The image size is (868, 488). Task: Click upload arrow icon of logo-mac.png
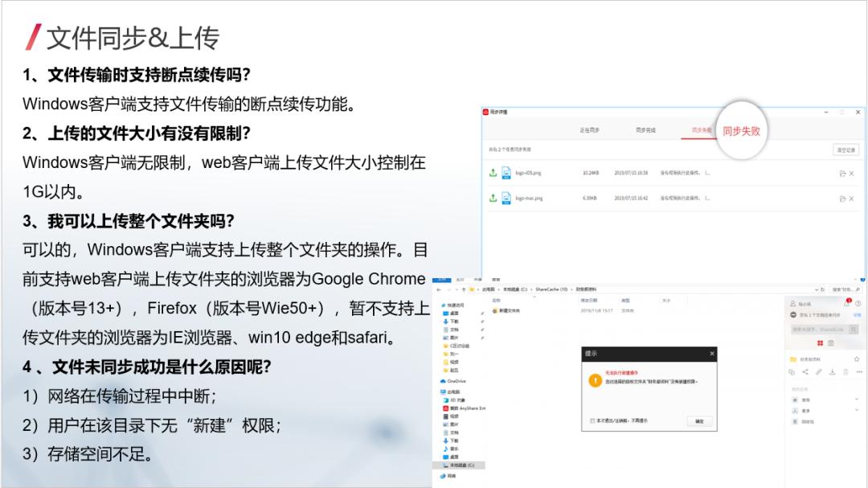point(493,198)
